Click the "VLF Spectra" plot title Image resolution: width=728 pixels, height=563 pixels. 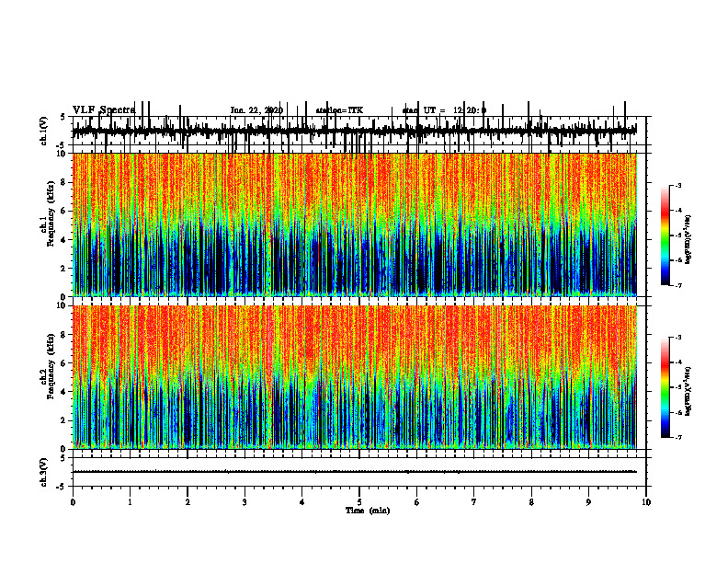(104, 110)
